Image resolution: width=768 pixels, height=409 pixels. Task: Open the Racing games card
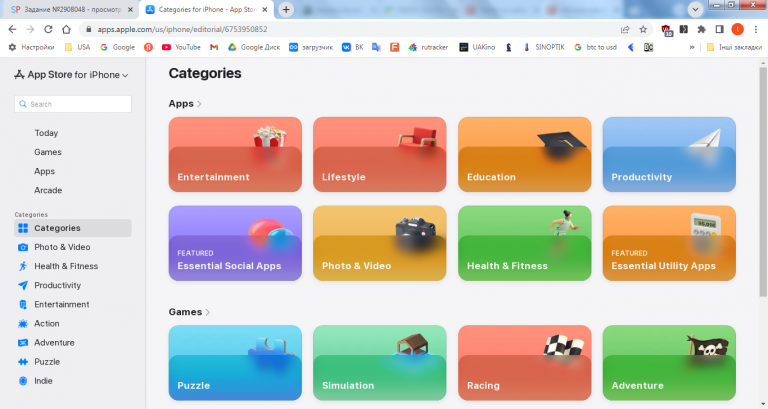coord(525,363)
